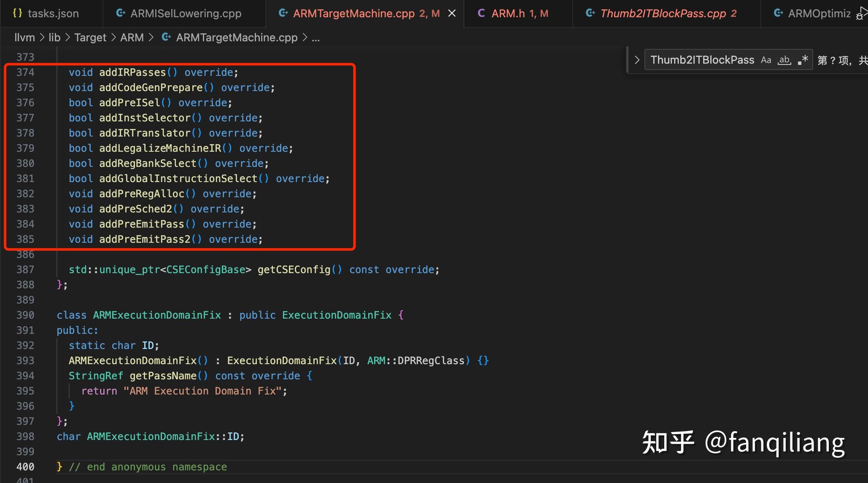This screenshot has height=483, width=868.
Task: Click the C++ icon on the ARMOptimiz tab
Action: coord(779,13)
